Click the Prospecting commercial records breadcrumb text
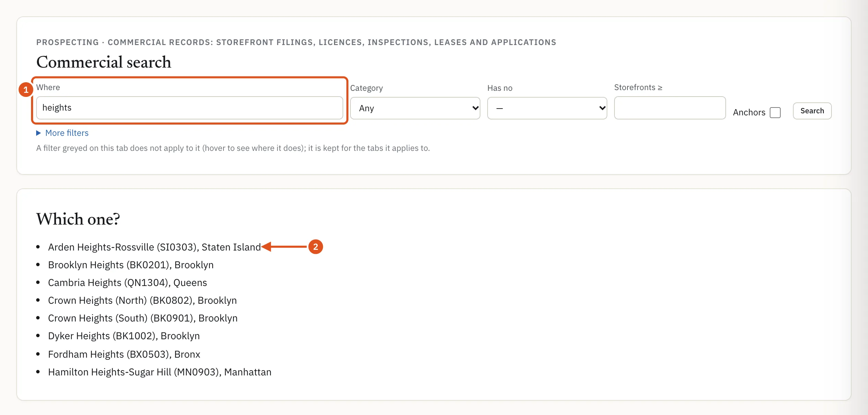This screenshot has width=868, height=415. [x=296, y=42]
